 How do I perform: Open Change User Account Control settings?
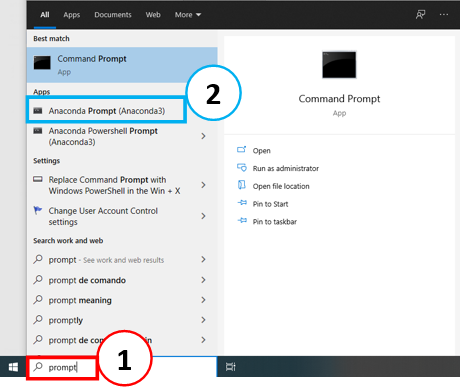point(122,216)
